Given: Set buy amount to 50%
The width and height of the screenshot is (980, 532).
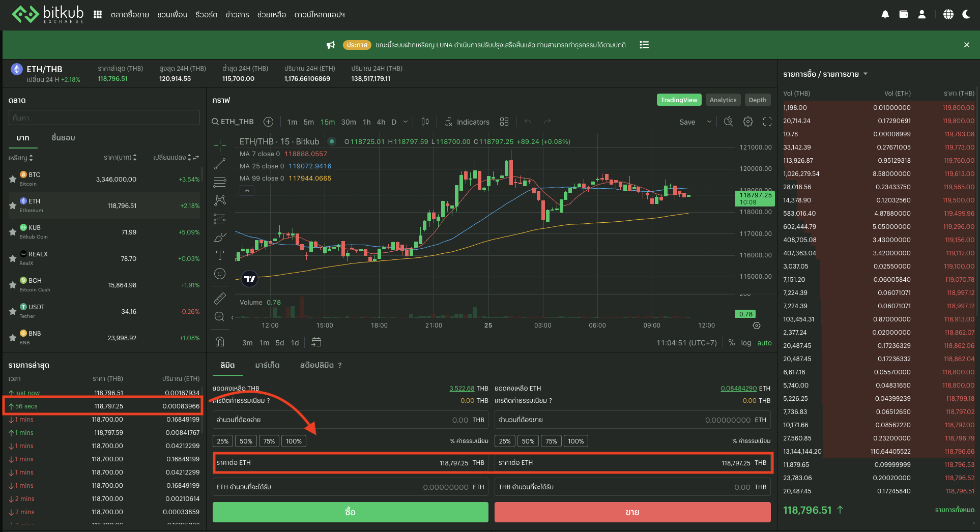Looking at the screenshot, I should 246,441.
